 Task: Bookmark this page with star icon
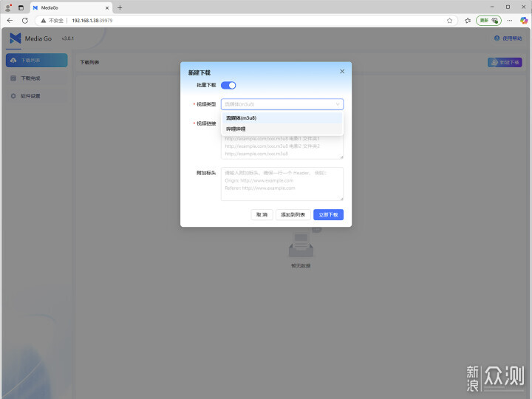(449, 21)
